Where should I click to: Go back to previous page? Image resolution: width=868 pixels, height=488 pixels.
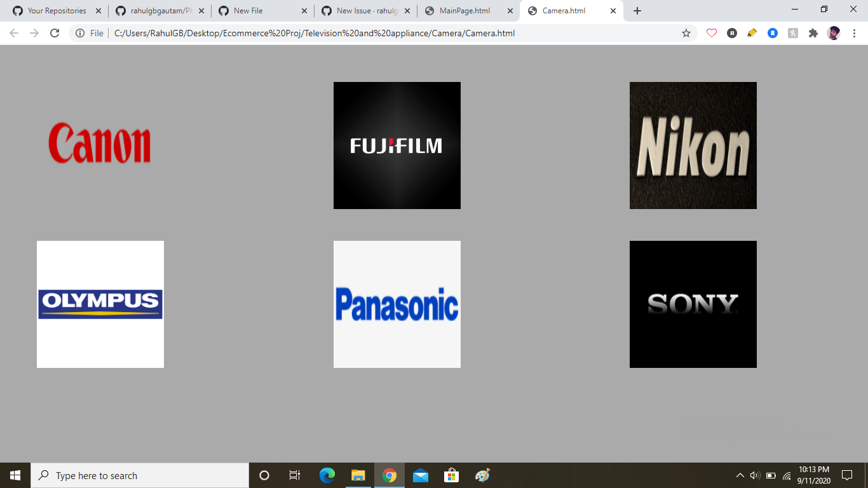pyautogui.click(x=14, y=33)
